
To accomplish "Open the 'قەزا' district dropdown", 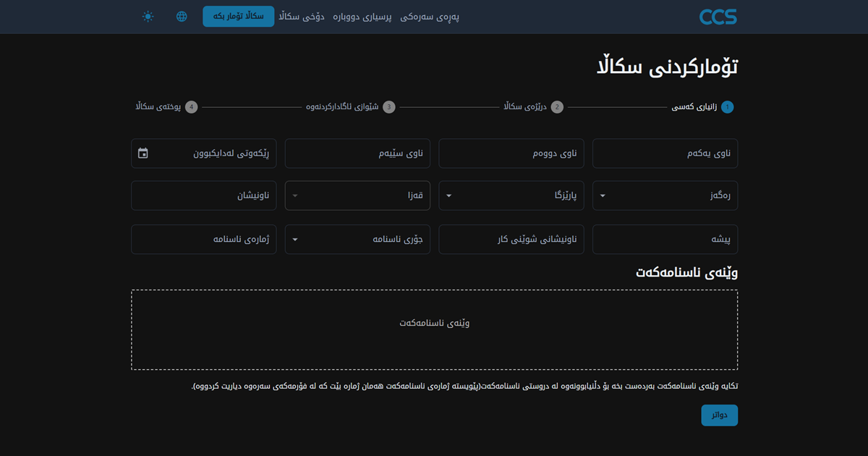I will click(x=357, y=195).
